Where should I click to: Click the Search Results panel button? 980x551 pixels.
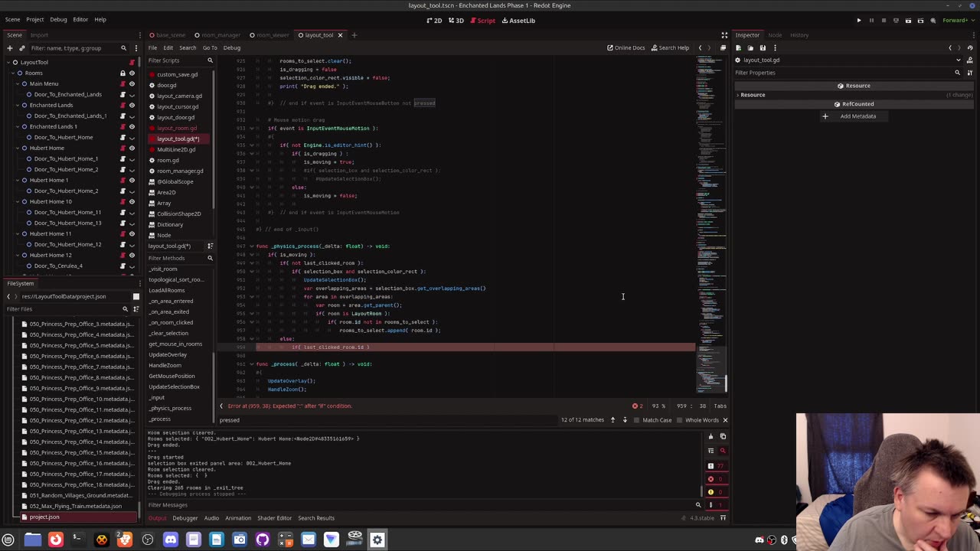(x=315, y=518)
